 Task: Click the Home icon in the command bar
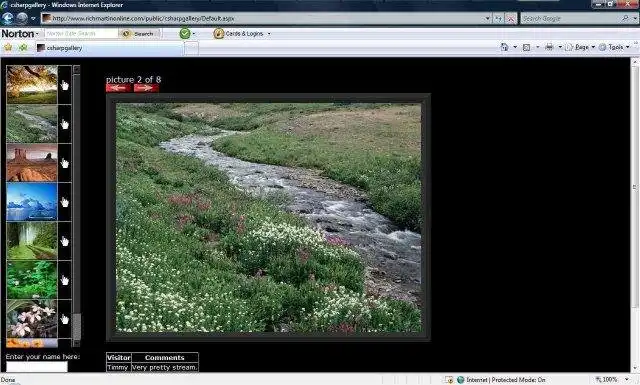pyautogui.click(x=504, y=47)
